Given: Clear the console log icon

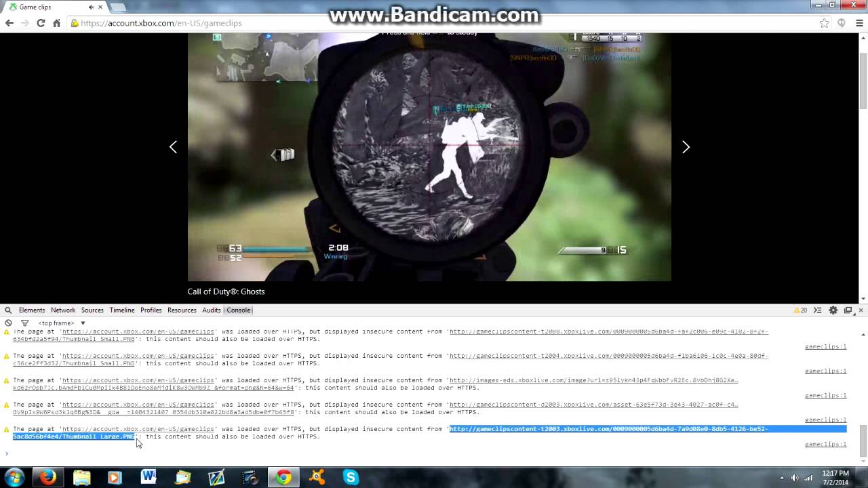Looking at the screenshot, I should 8,323.
